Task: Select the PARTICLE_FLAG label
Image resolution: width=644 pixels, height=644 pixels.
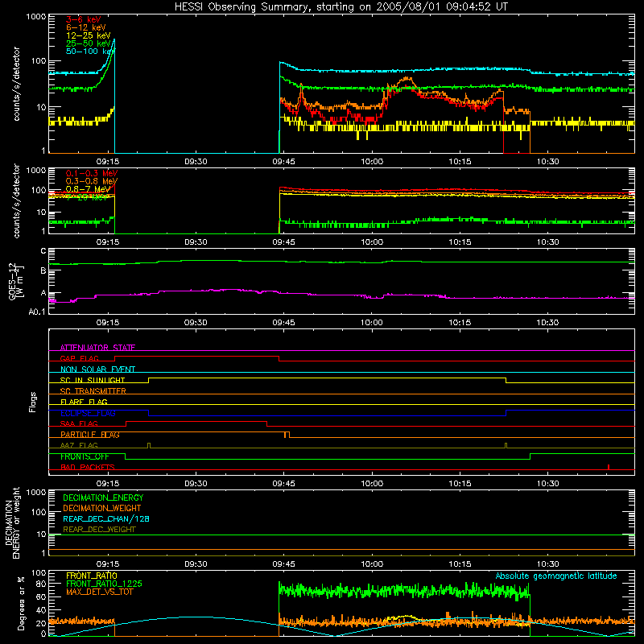Action: [x=90, y=434]
